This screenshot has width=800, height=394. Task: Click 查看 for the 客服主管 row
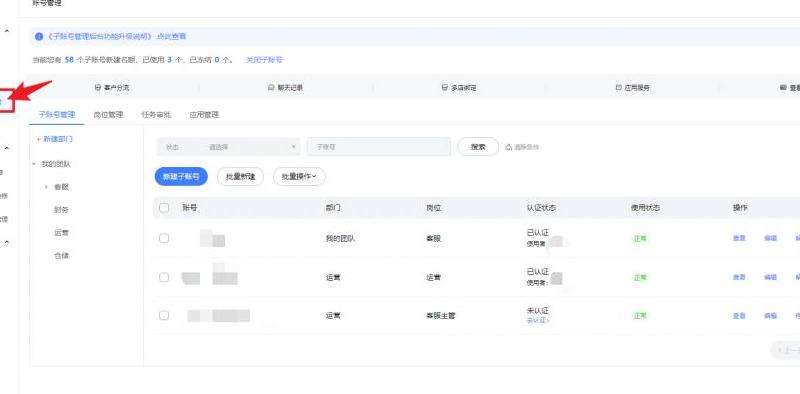coord(739,316)
